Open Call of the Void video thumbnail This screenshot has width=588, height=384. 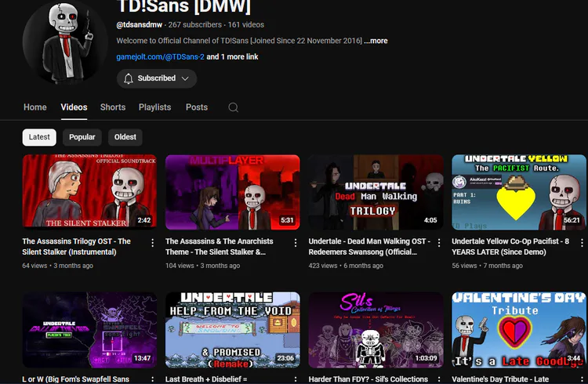pos(89,330)
